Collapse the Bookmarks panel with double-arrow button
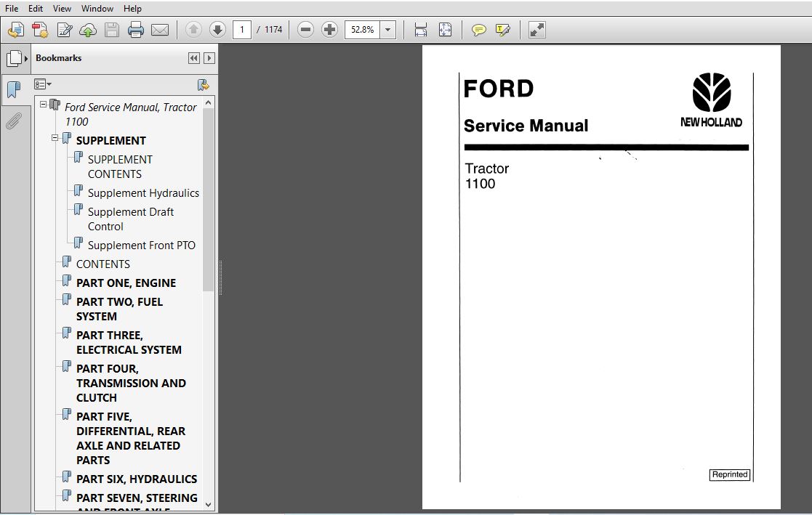Image resolution: width=812 pixels, height=515 pixels. (x=193, y=58)
